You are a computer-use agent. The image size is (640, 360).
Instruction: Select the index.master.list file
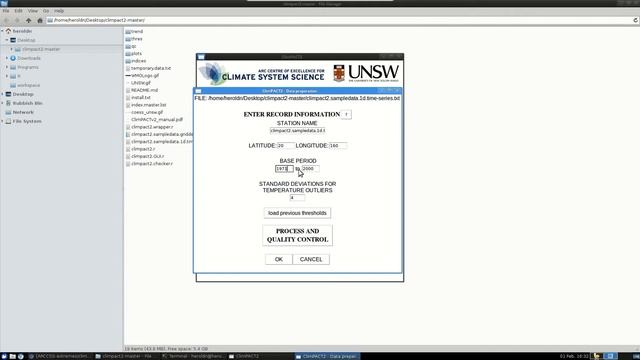click(149, 105)
